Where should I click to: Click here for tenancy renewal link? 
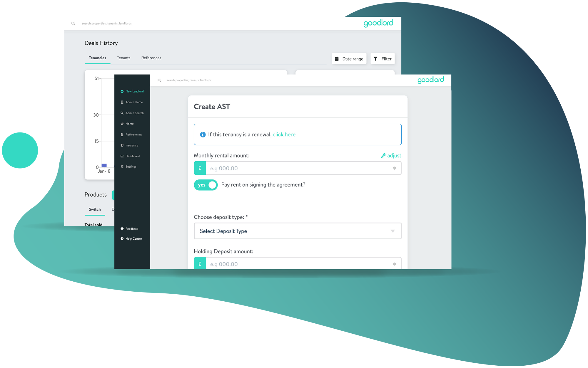tap(284, 135)
